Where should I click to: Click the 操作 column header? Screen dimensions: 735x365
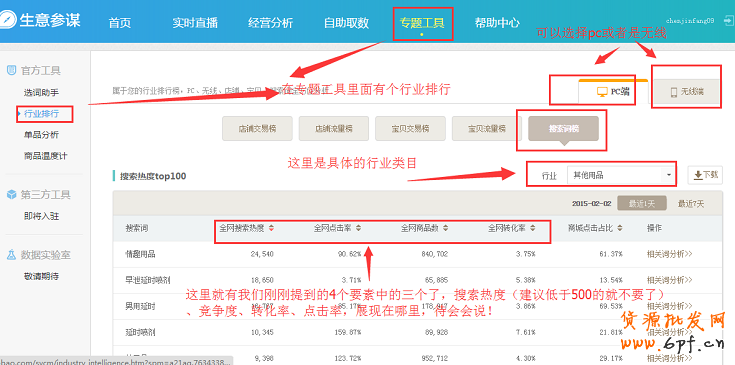click(x=654, y=229)
